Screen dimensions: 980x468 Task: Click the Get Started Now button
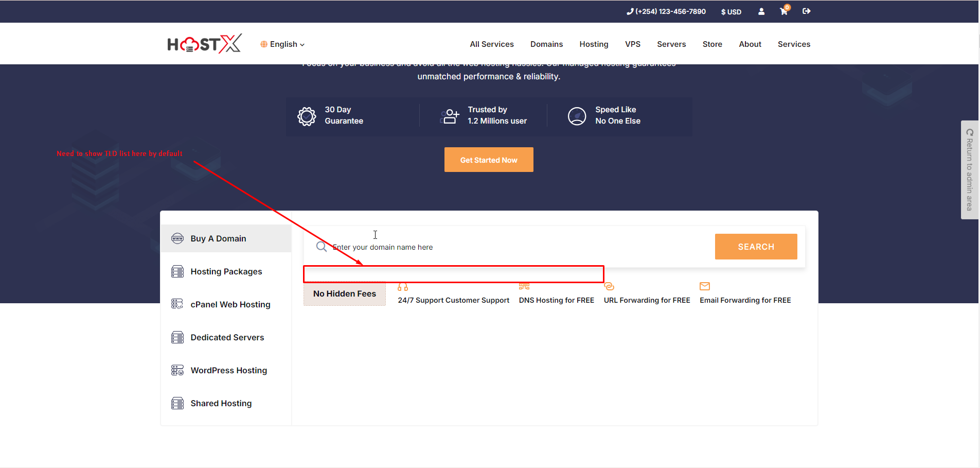coord(489,160)
